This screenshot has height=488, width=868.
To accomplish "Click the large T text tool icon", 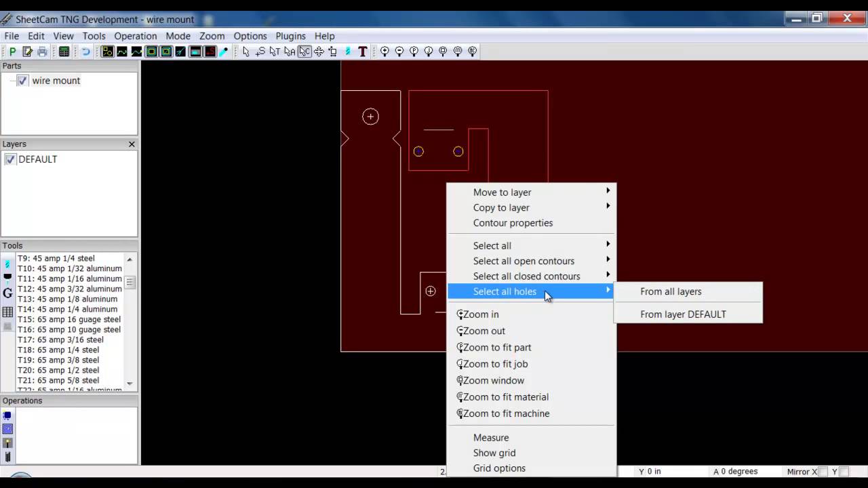I will point(363,52).
